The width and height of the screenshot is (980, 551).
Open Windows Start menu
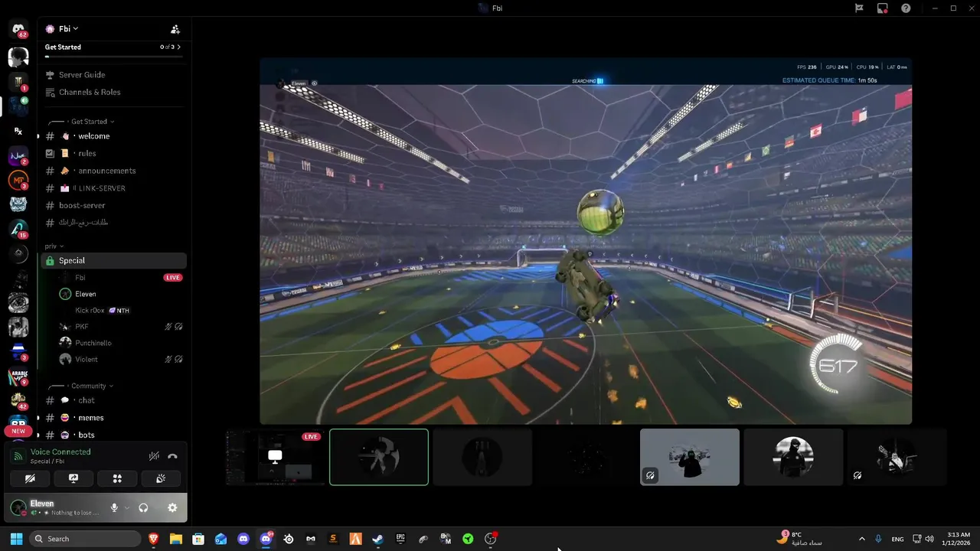[16, 539]
